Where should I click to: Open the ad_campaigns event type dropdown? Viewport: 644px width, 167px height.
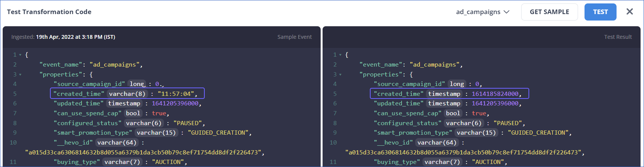pyautogui.click(x=483, y=12)
